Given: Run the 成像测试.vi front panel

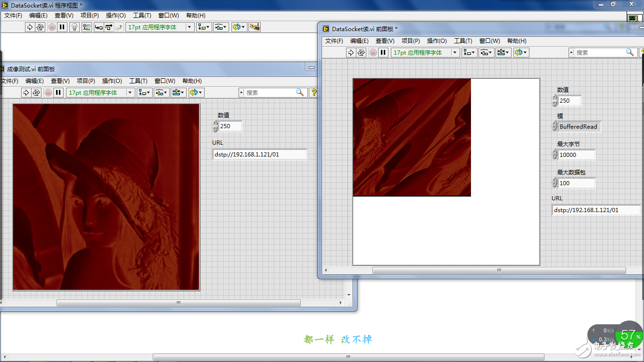Looking at the screenshot, I should (26, 93).
